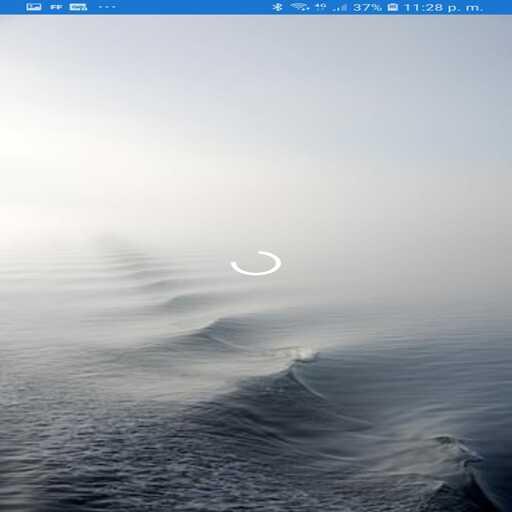Tap the battery icon beside the clock
The height and width of the screenshot is (512, 512).
(x=393, y=7)
